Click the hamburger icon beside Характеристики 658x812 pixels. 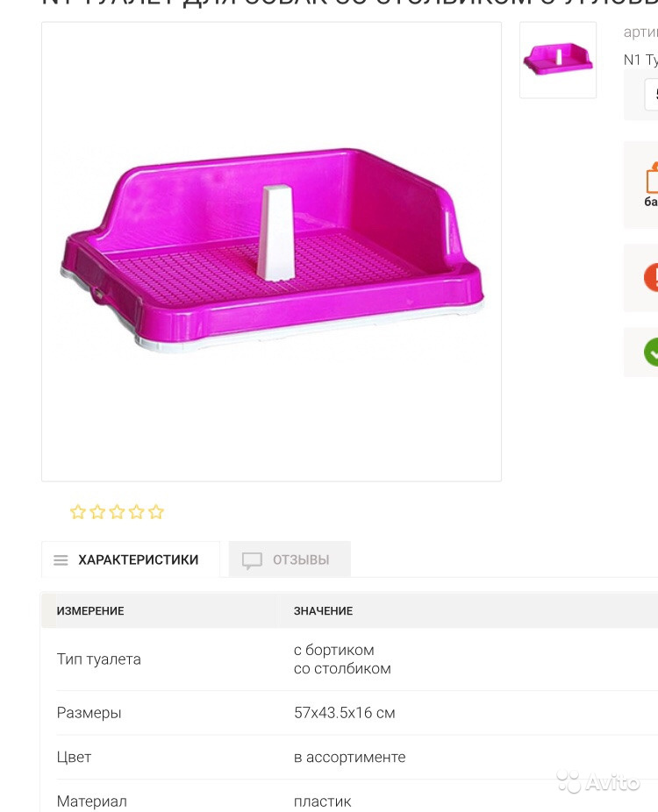click(61, 559)
